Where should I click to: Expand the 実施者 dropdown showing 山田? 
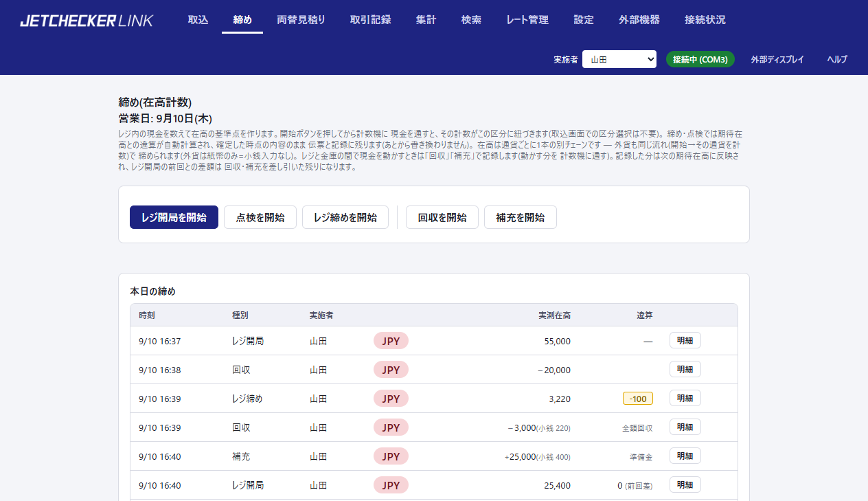(619, 59)
